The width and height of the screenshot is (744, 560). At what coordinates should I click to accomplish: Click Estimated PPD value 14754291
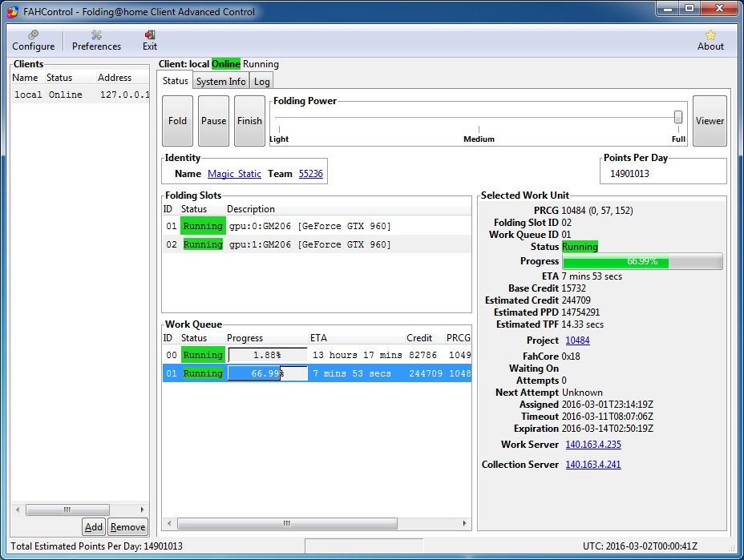click(x=580, y=312)
